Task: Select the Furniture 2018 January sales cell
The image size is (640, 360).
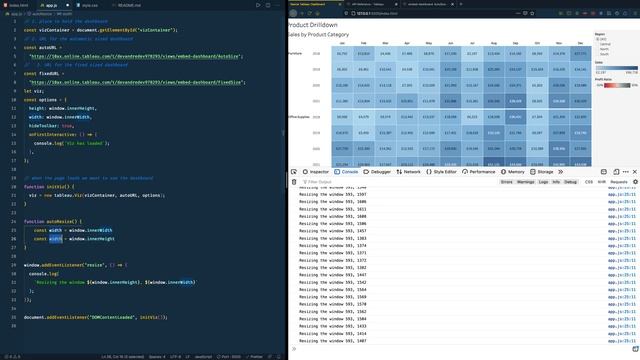Action: click(342, 53)
